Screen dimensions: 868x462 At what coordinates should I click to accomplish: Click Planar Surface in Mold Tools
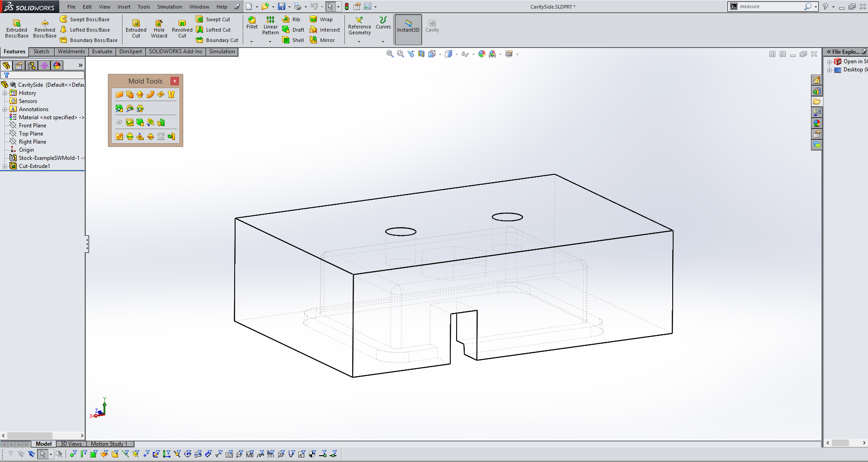tap(119, 94)
